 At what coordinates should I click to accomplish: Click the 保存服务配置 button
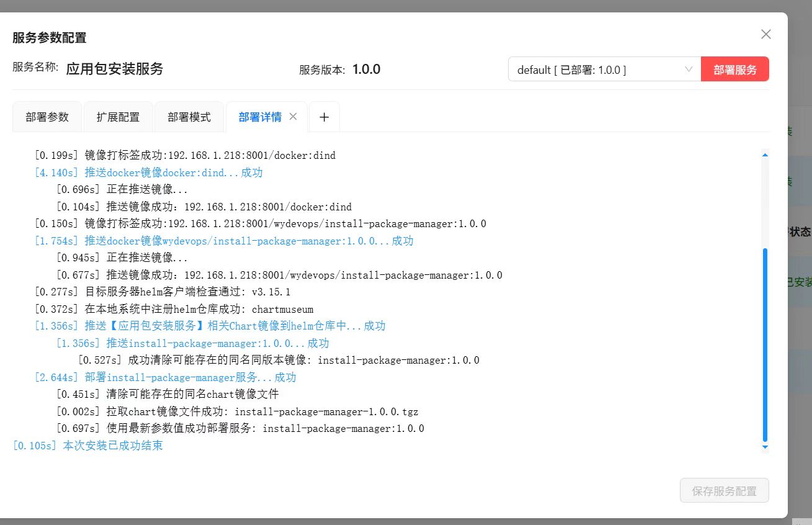click(x=725, y=491)
